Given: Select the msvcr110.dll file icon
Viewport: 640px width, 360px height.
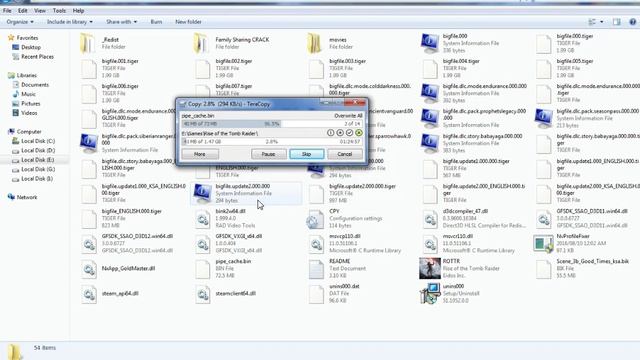Looking at the screenshot, I should pos(430,244).
